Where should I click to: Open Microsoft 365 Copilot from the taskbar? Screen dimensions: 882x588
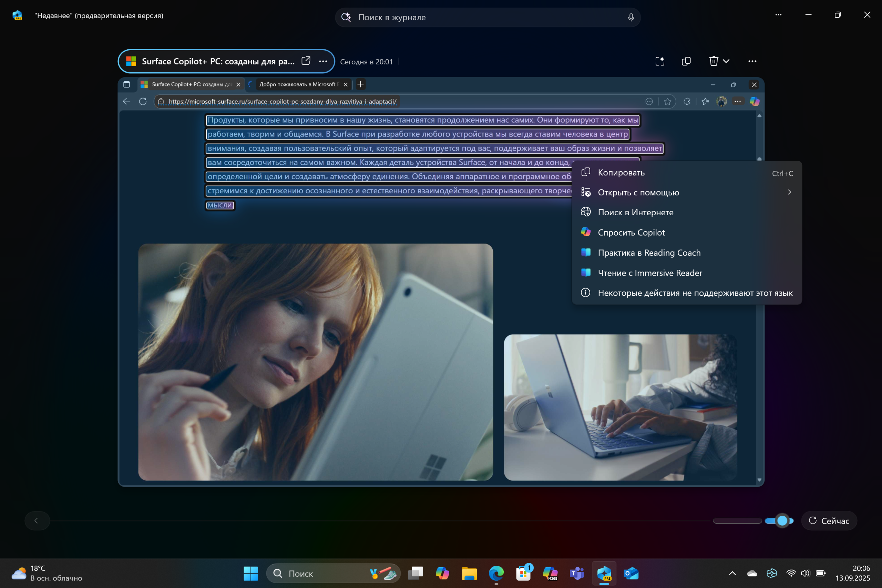(x=550, y=574)
